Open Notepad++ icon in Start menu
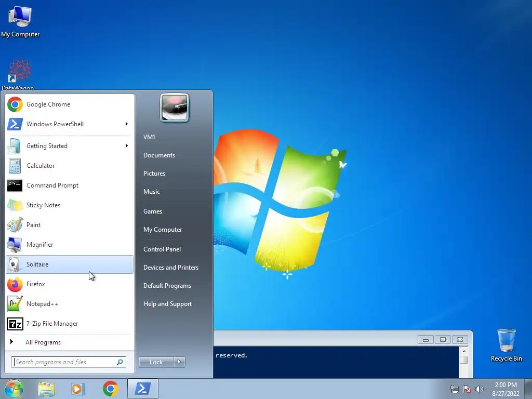Viewport: 532px width, 399px height. pyautogui.click(x=15, y=304)
